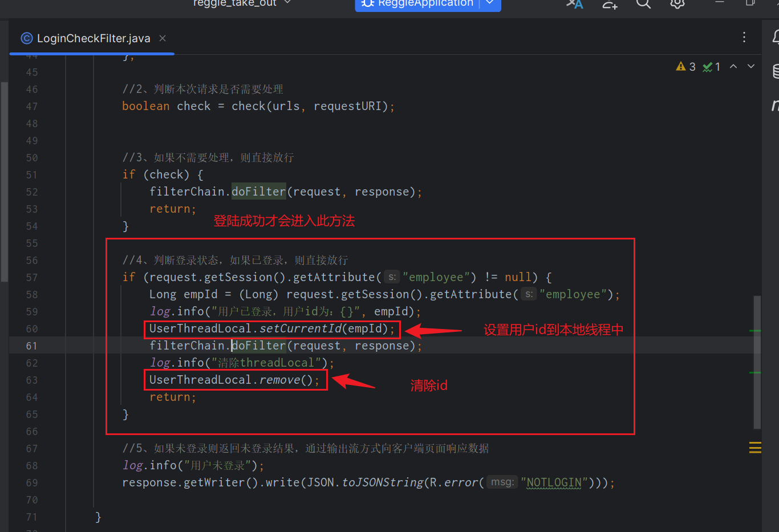Click 'log' in line 59 info call
Screen dimensions: 779x532
click(x=160, y=311)
